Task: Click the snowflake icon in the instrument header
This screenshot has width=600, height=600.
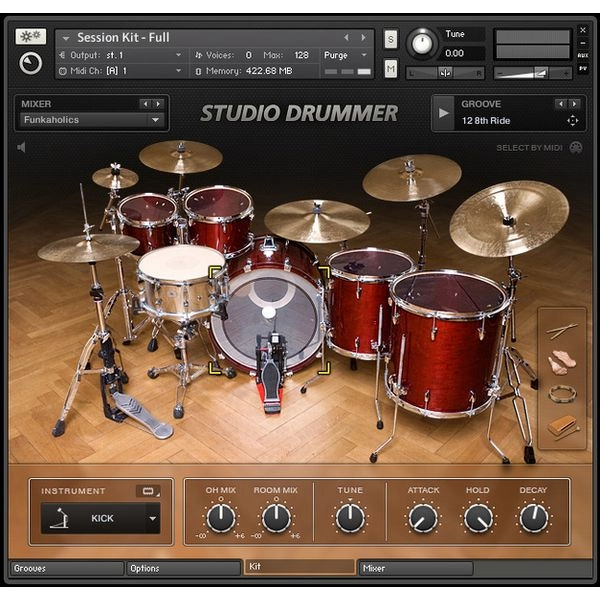Action: [31, 37]
